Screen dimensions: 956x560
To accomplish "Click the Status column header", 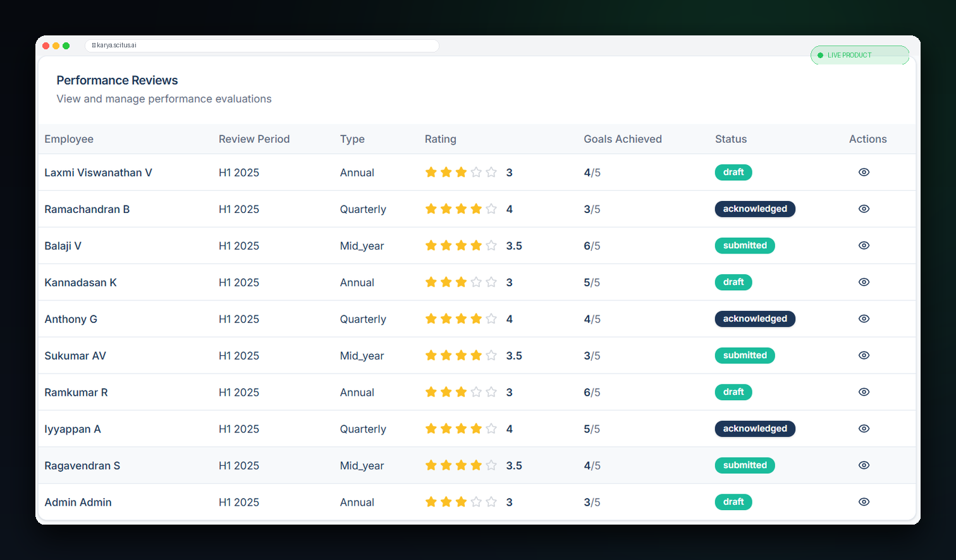I will click(731, 139).
